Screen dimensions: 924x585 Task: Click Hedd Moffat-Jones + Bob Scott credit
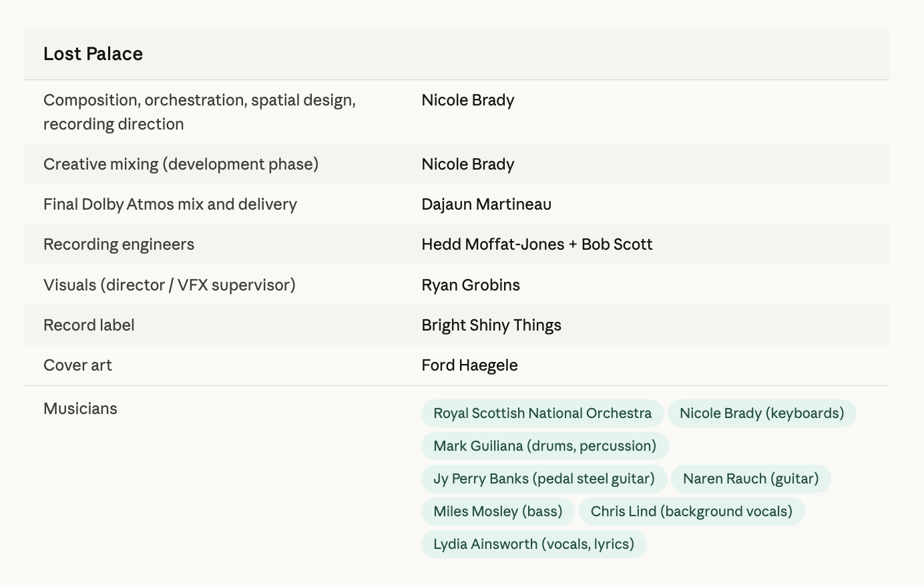(x=536, y=244)
